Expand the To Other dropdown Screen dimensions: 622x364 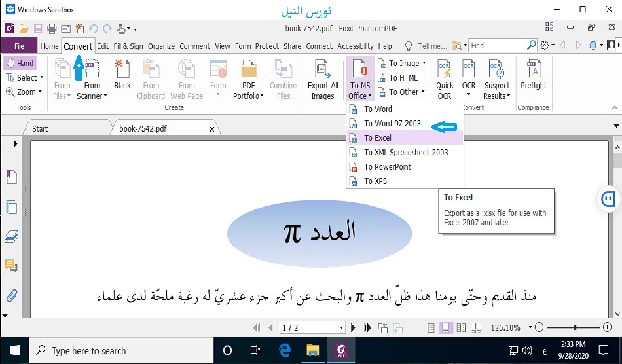(423, 92)
